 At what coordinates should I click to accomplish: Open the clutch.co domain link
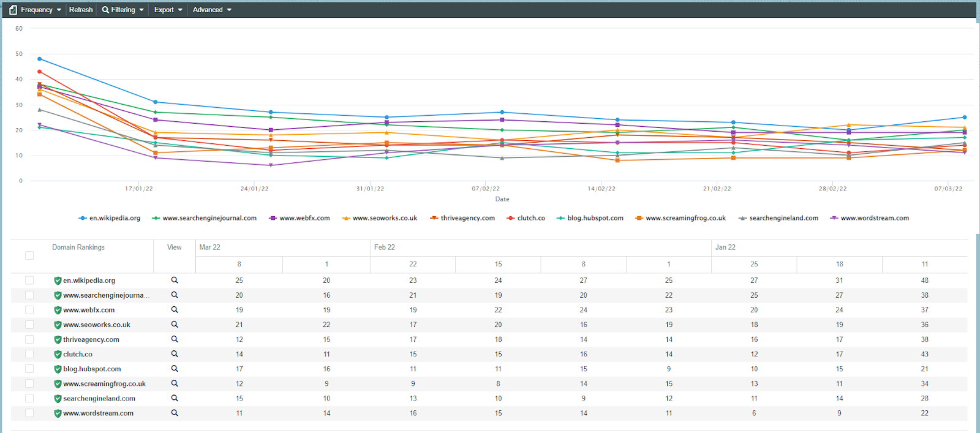click(x=78, y=354)
